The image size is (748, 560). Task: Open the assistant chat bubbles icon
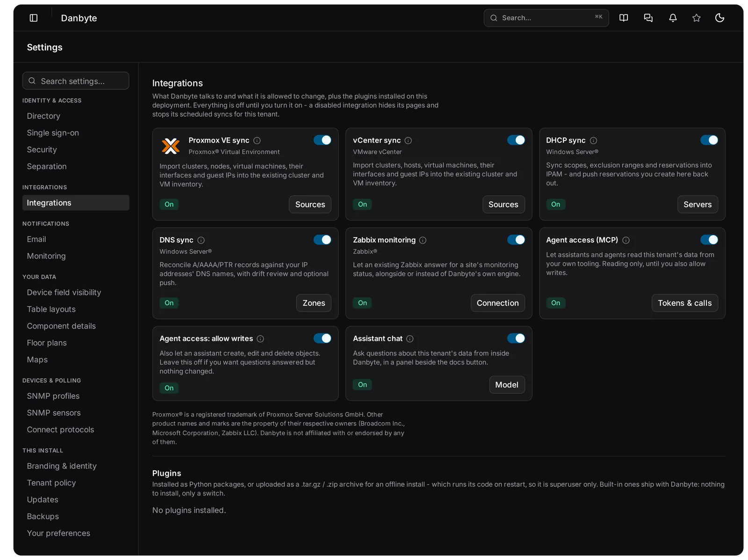point(648,18)
